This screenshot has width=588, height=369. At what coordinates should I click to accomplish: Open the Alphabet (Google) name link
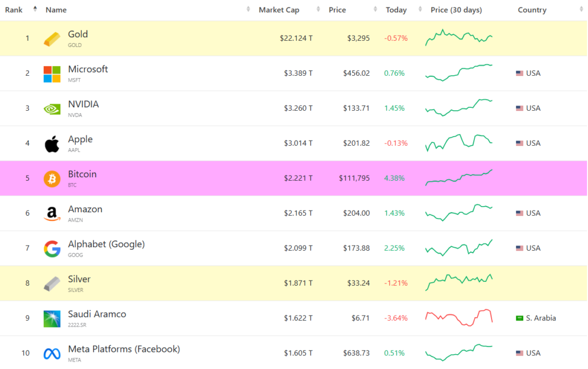point(106,244)
